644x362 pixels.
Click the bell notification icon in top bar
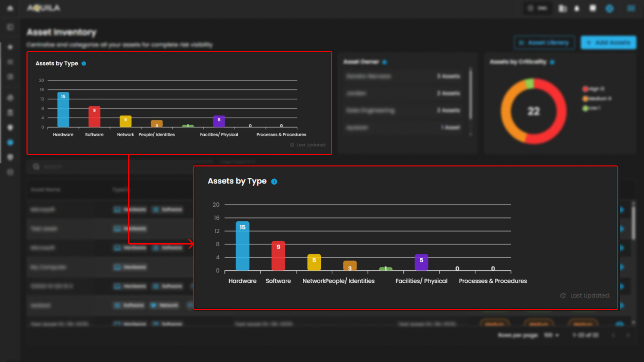click(577, 8)
